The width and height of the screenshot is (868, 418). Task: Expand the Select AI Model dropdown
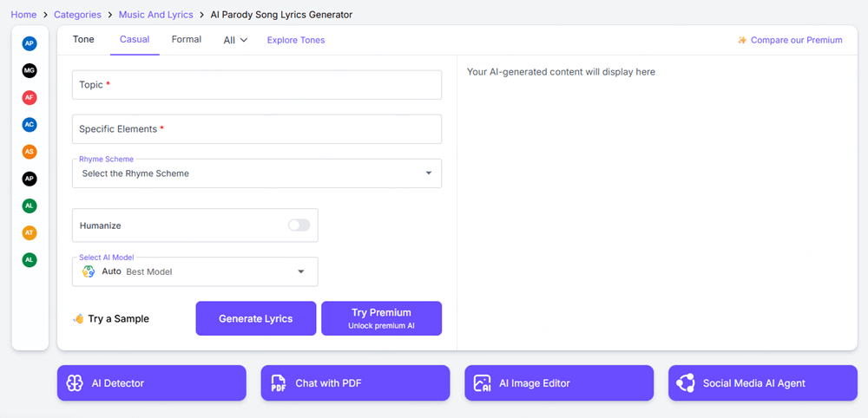[x=195, y=271]
